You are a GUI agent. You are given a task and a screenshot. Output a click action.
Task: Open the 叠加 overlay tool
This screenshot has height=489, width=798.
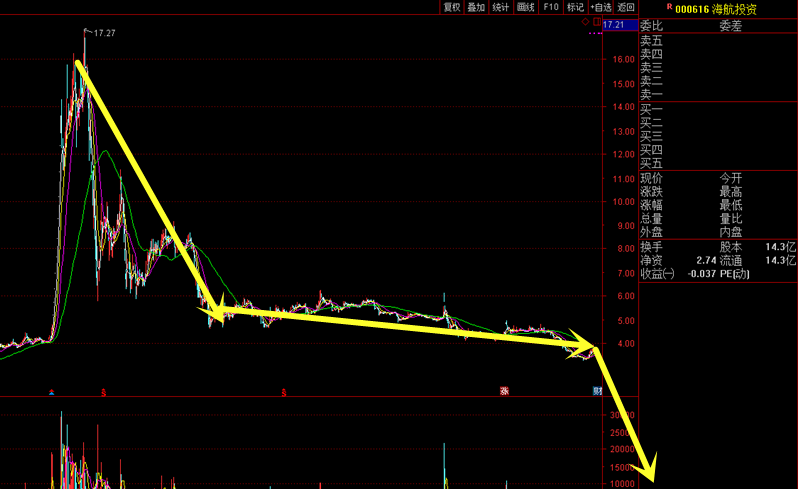[x=476, y=7]
